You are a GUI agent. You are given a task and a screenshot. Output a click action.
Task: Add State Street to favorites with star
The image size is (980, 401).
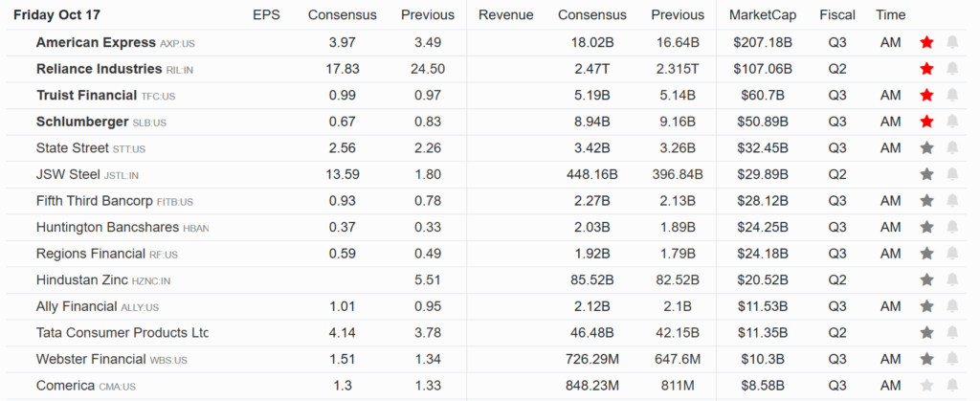coord(925,148)
